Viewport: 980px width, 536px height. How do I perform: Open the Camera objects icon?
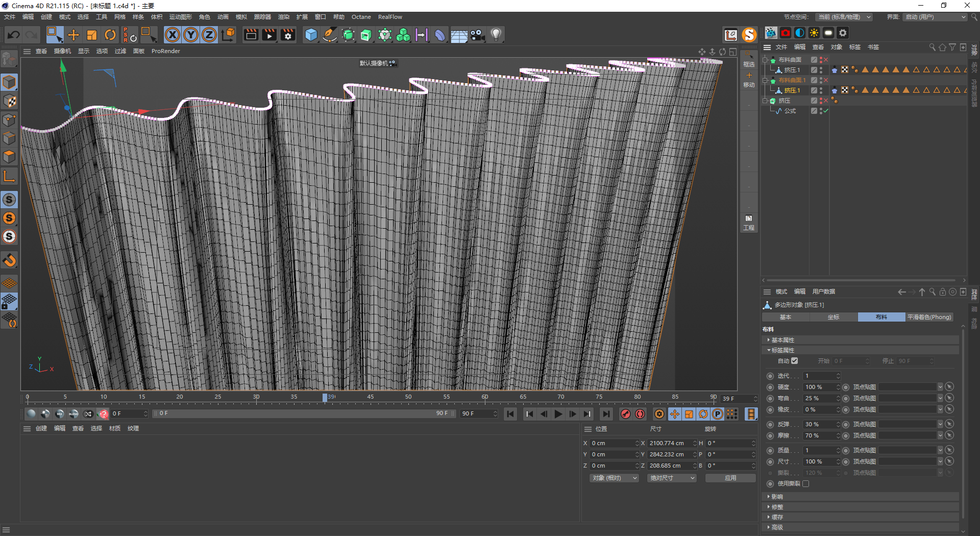477,35
